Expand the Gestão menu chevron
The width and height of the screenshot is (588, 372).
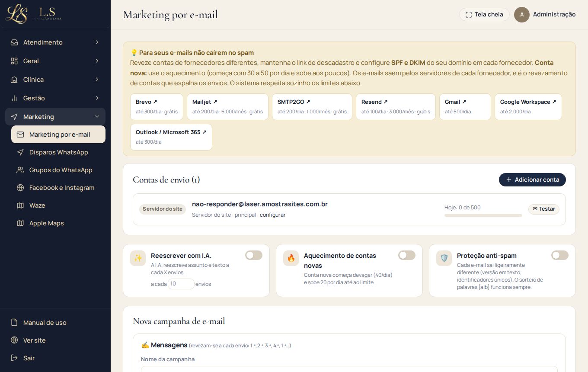[97, 98]
